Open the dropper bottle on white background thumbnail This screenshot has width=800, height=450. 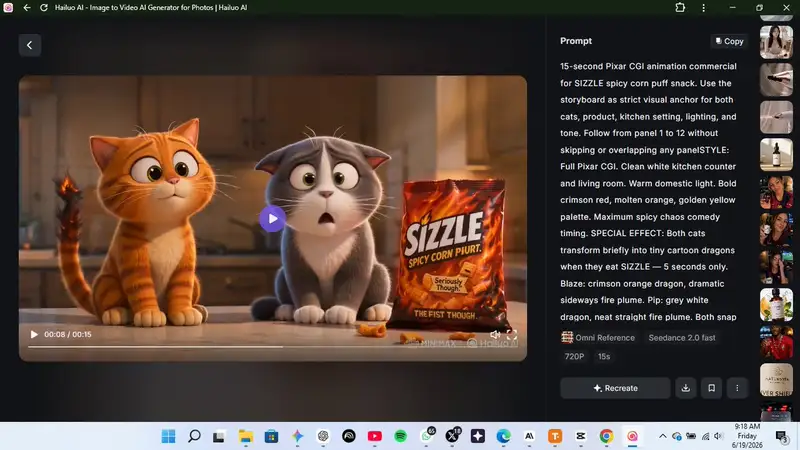click(776, 155)
